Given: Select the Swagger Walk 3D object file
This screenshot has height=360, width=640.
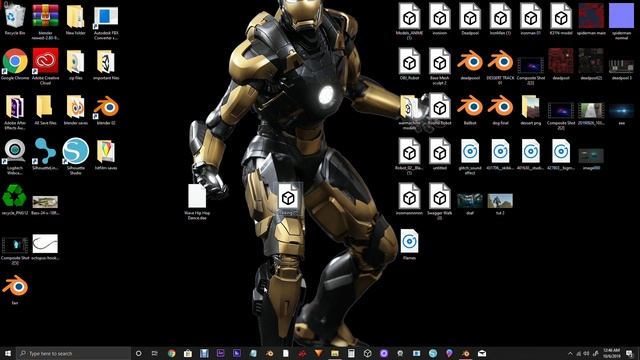Looking at the screenshot, I should [440, 196].
